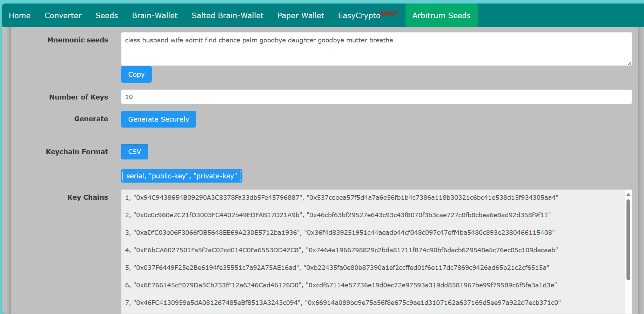Click the Key Chains label
The width and height of the screenshot is (644, 314).
tap(88, 197)
